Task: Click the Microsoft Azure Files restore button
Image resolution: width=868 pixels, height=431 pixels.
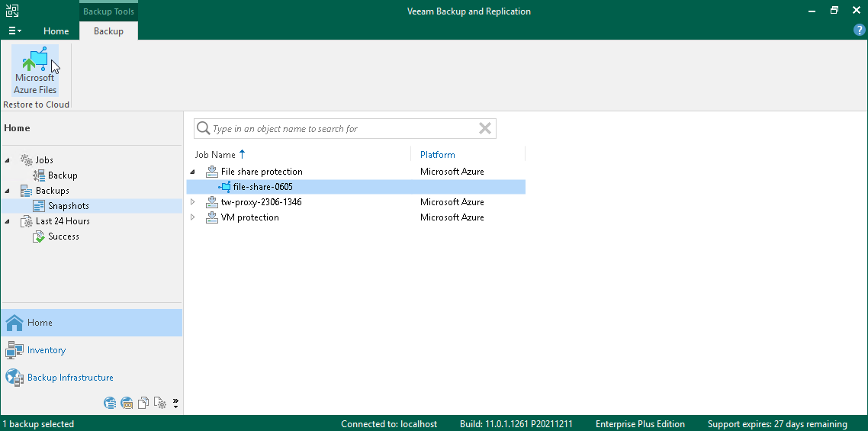Action: coord(35,71)
